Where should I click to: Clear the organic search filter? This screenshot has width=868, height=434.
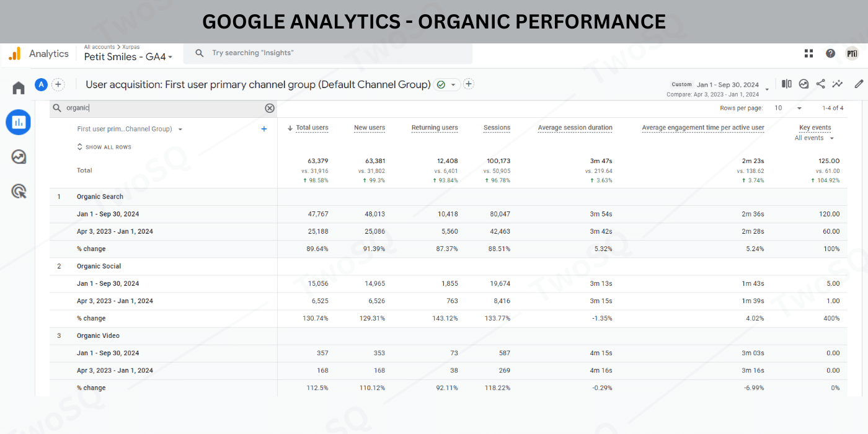(270, 108)
